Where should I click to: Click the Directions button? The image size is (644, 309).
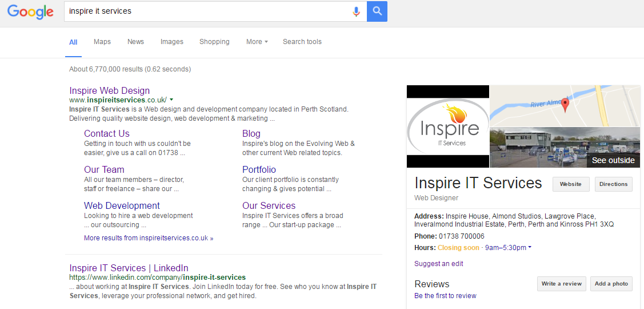pos(614,184)
